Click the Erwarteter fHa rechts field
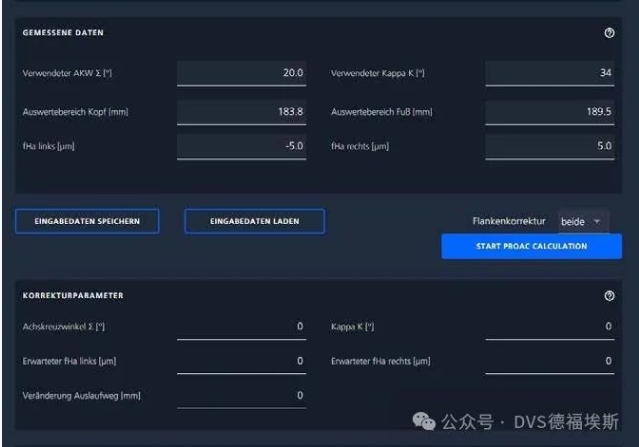This screenshot has height=447, width=639. point(548,361)
